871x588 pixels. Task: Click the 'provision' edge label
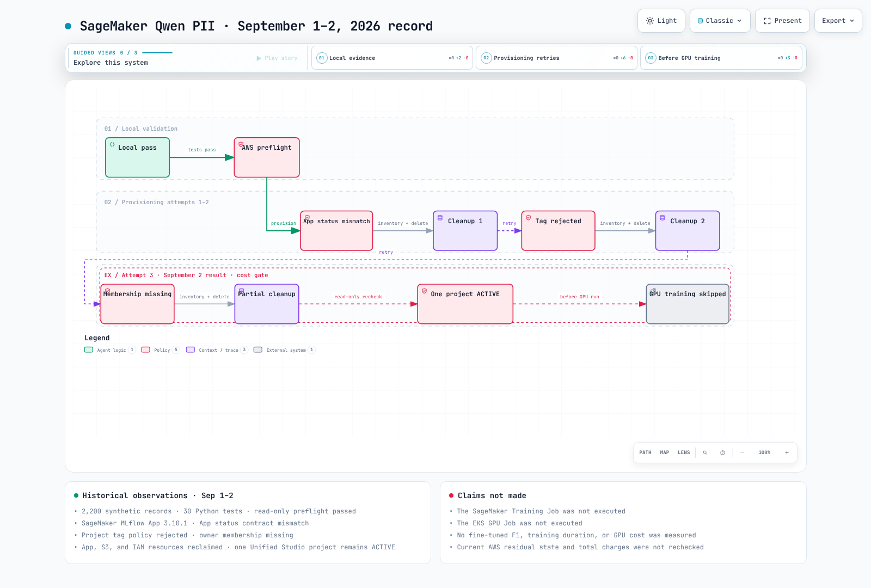point(284,223)
